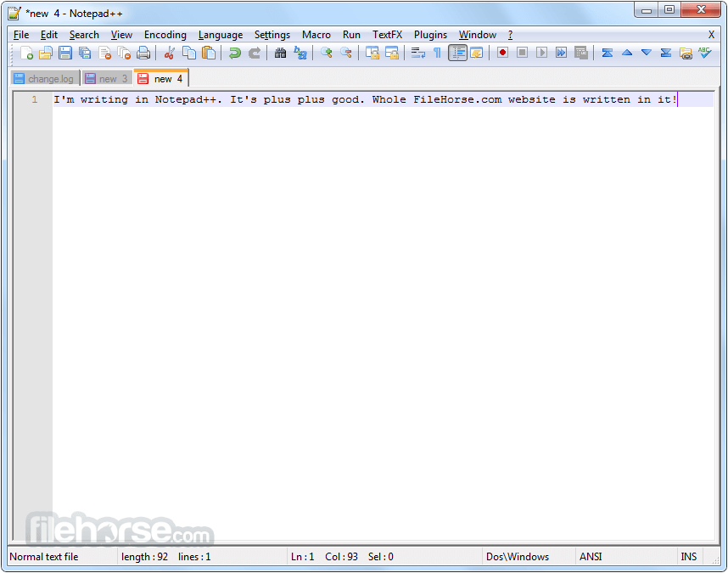Toggle the Show Indent Guide button
The height and width of the screenshot is (573, 728).
(457, 53)
